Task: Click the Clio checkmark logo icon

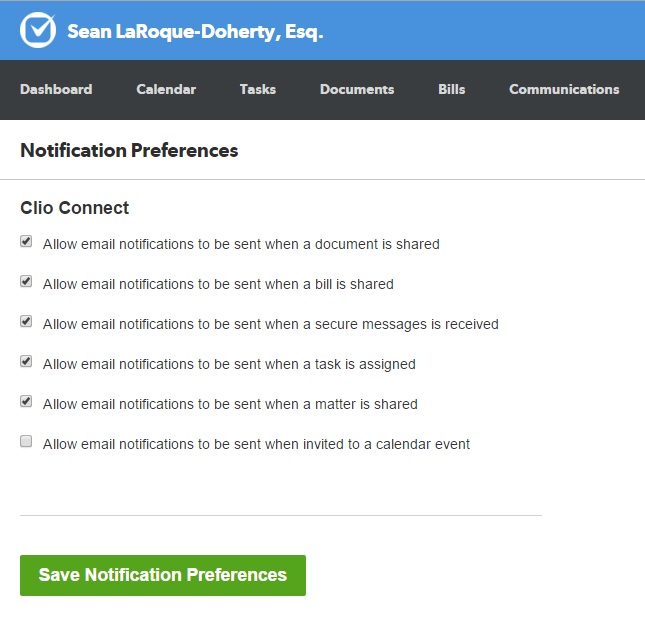Action: 38,31
